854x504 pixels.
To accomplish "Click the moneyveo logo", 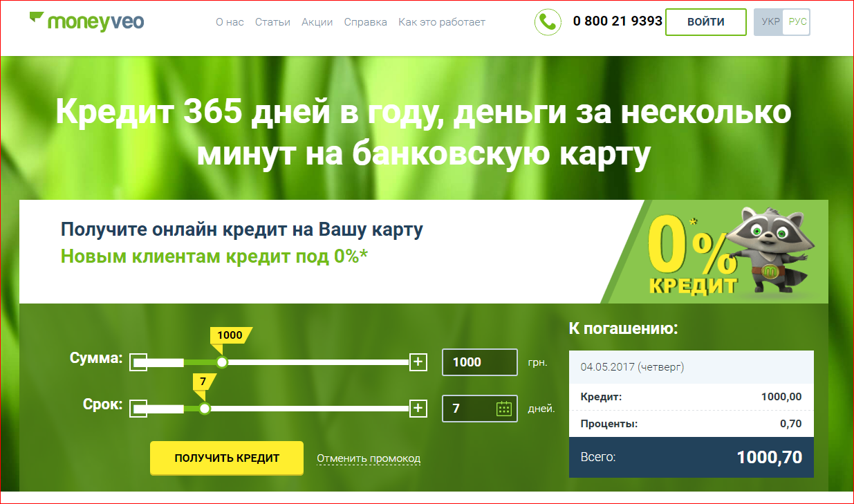I will pyautogui.click(x=87, y=21).
